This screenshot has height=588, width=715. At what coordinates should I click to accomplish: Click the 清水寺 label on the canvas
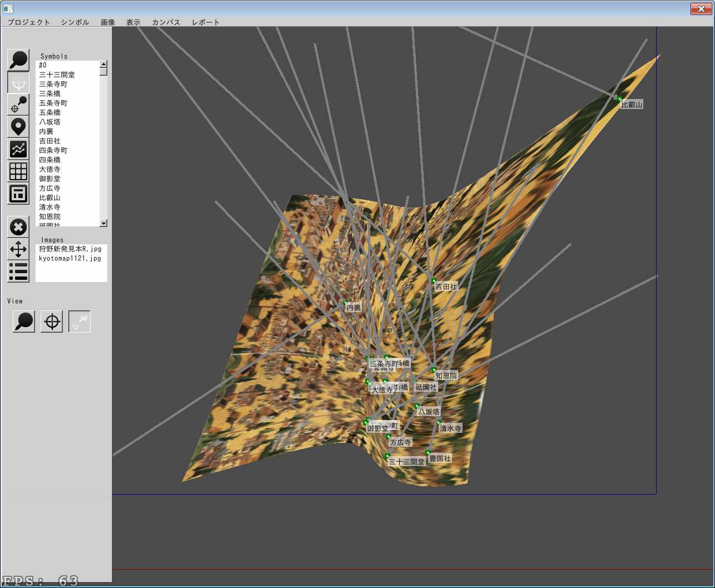450,428
